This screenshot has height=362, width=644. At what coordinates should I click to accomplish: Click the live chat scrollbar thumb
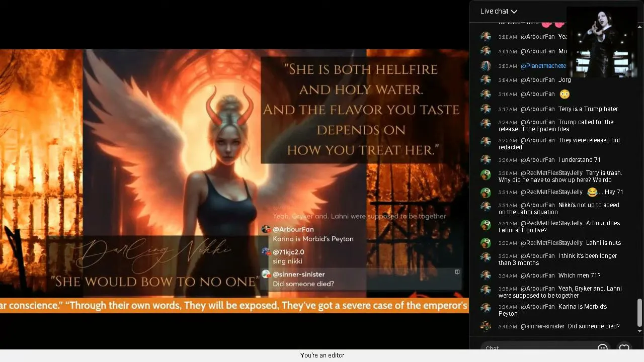(x=639, y=313)
